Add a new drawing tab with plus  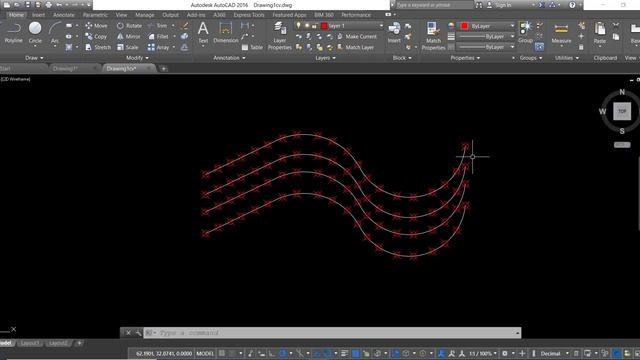tap(164, 69)
